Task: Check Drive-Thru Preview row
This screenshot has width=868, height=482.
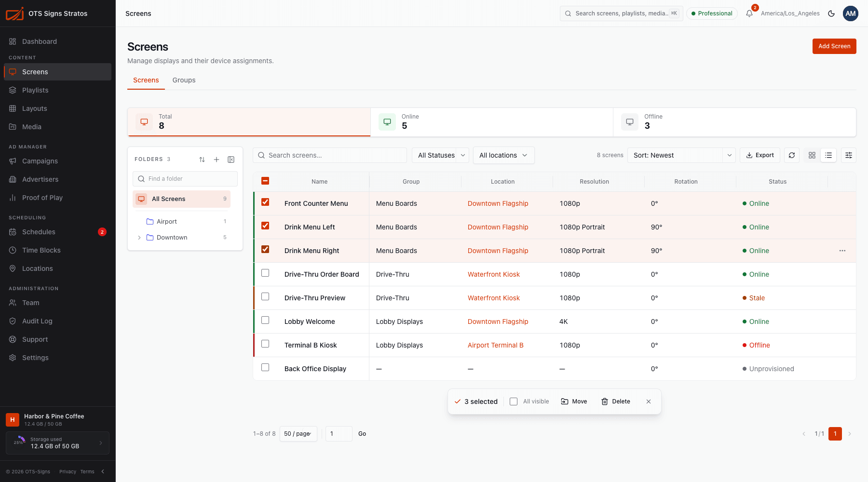Action: point(265,296)
